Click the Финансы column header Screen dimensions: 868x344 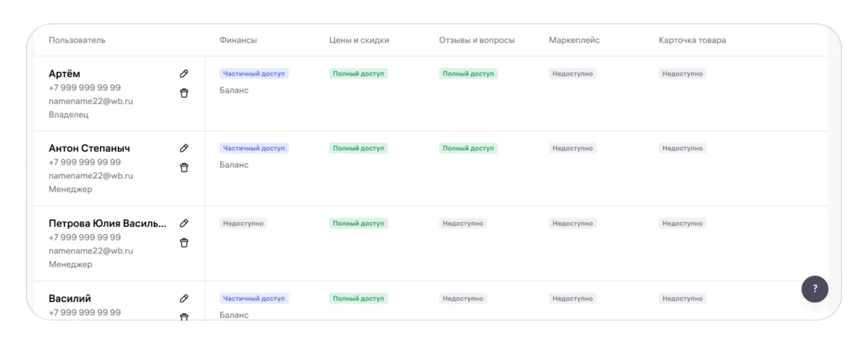click(238, 40)
